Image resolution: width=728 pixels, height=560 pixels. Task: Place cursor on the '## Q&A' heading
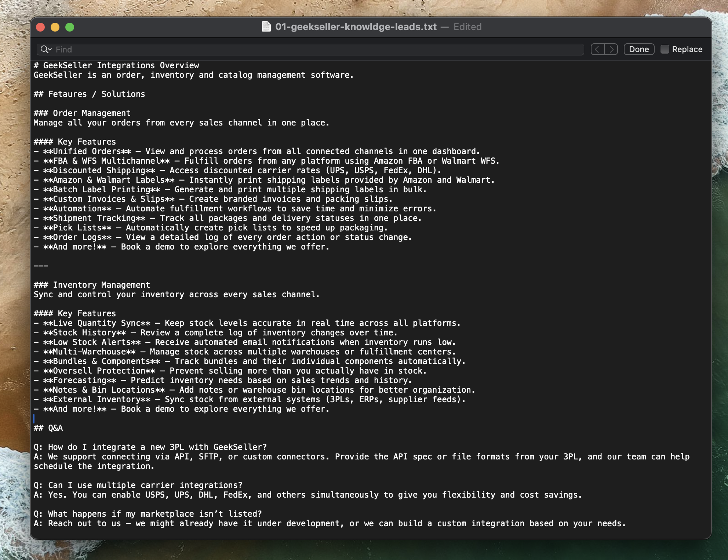tap(48, 428)
